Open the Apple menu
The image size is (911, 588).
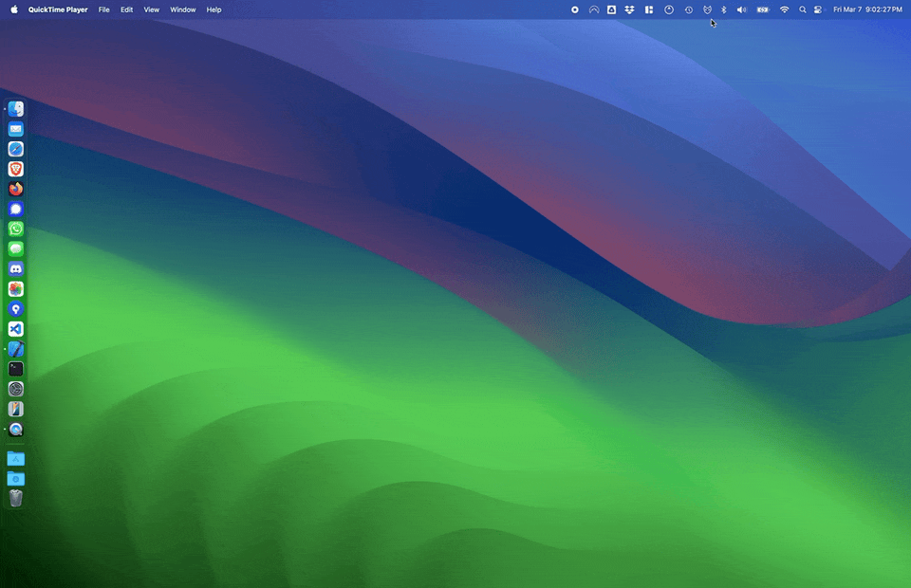14,9
